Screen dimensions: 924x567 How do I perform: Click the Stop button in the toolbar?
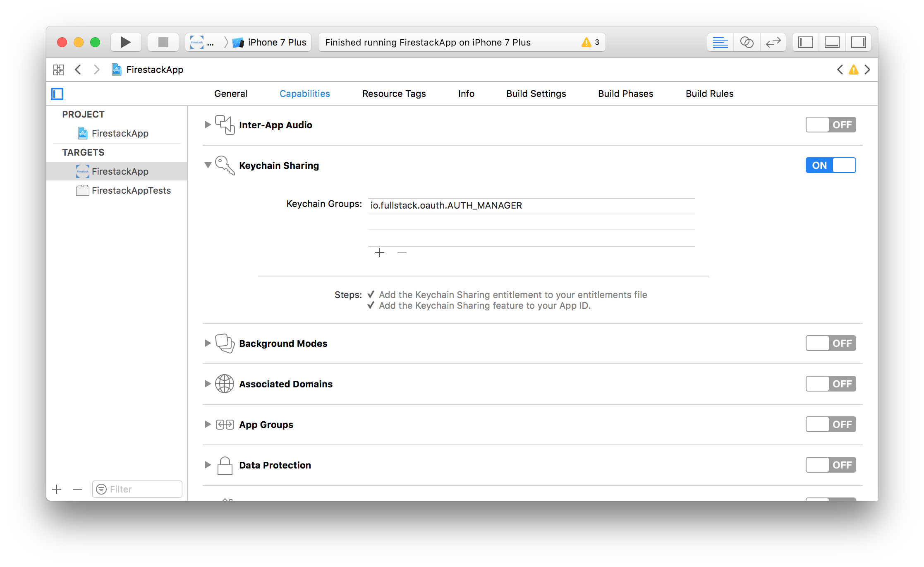point(163,42)
